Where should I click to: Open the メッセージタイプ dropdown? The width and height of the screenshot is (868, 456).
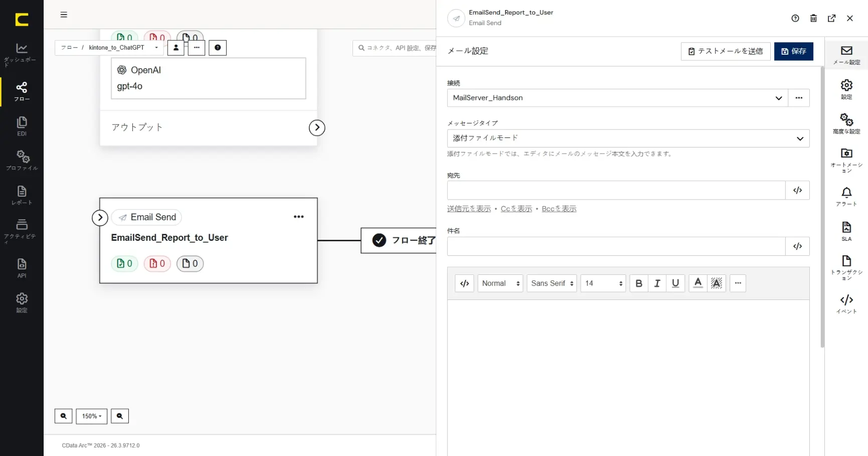(628, 138)
